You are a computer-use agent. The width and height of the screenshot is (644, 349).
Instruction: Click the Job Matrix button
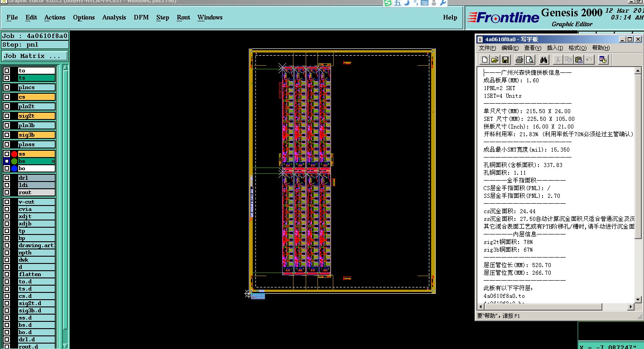(35, 56)
